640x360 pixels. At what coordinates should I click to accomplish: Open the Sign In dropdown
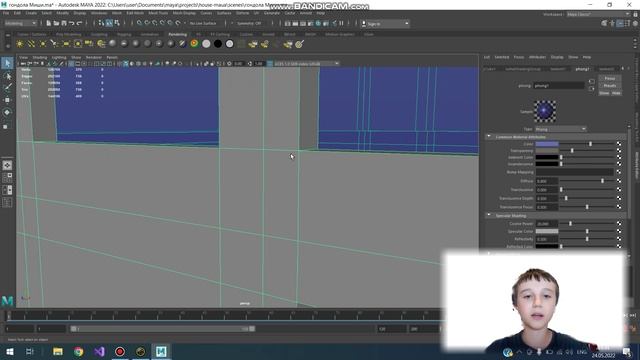pyautogui.click(x=385, y=24)
